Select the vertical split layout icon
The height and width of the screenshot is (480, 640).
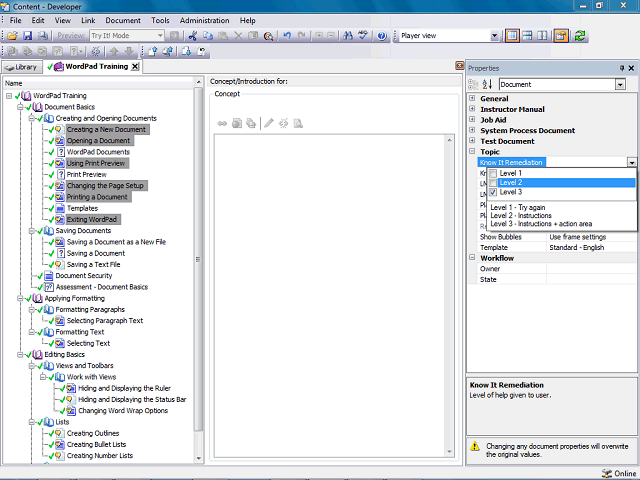pos(542,36)
